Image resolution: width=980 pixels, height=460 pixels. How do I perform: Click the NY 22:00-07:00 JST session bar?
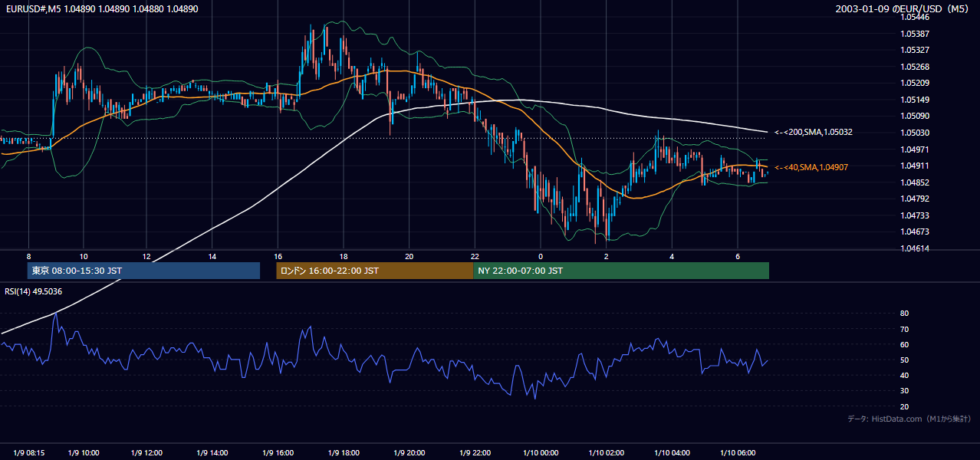tap(621, 271)
